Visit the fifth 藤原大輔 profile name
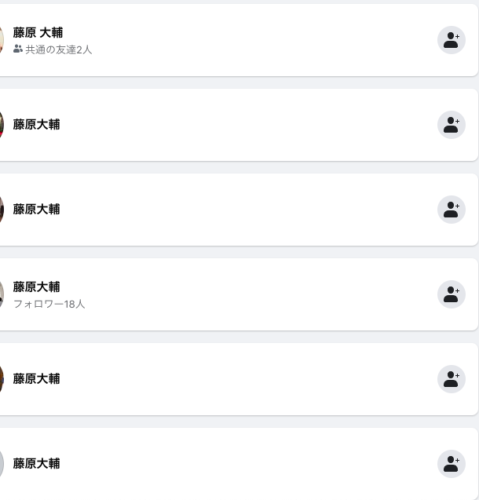479x500 pixels. [x=36, y=378]
